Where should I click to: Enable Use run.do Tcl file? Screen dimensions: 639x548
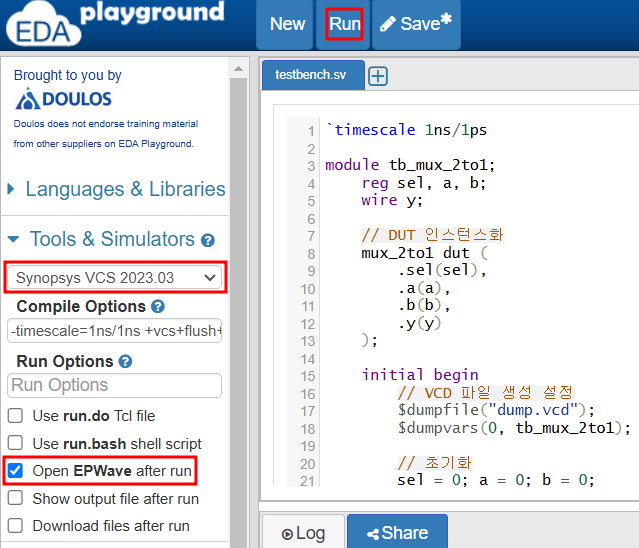pos(16,416)
